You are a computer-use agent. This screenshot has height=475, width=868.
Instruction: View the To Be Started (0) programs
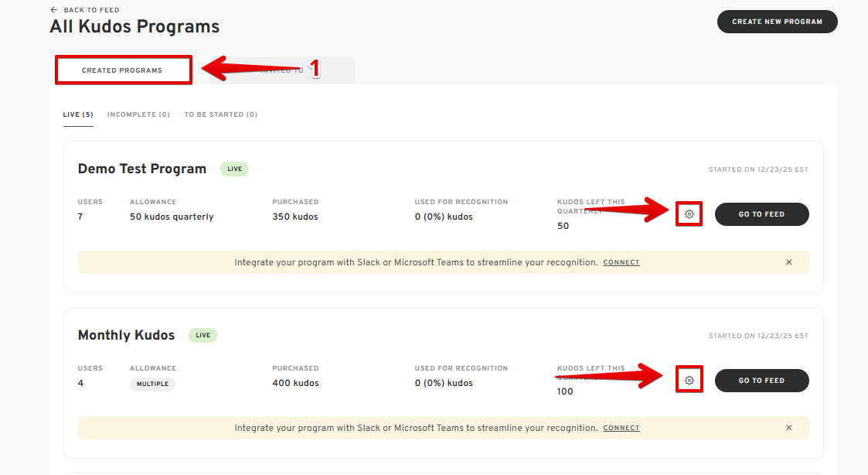click(220, 114)
